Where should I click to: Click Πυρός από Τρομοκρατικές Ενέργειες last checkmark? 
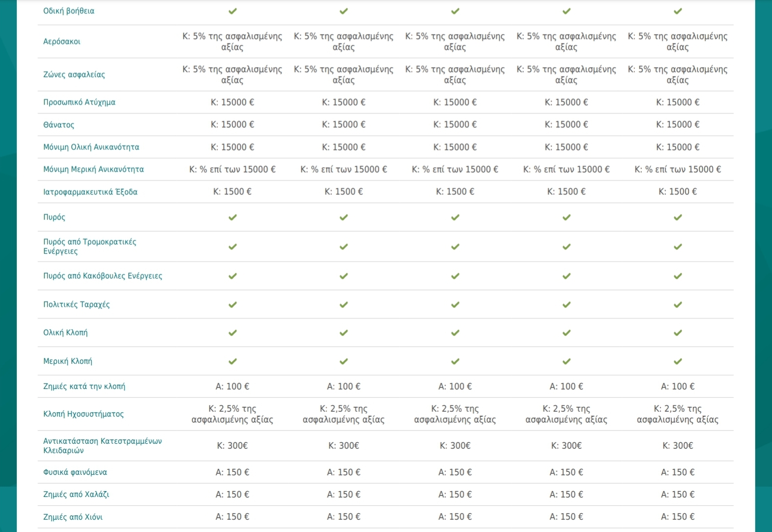coord(678,247)
